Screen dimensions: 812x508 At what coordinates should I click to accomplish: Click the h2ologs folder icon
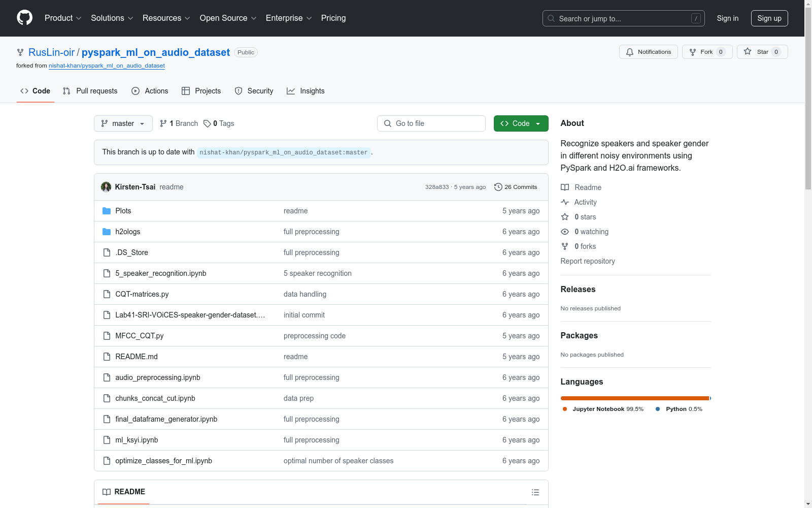pyautogui.click(x=107, y=232)
